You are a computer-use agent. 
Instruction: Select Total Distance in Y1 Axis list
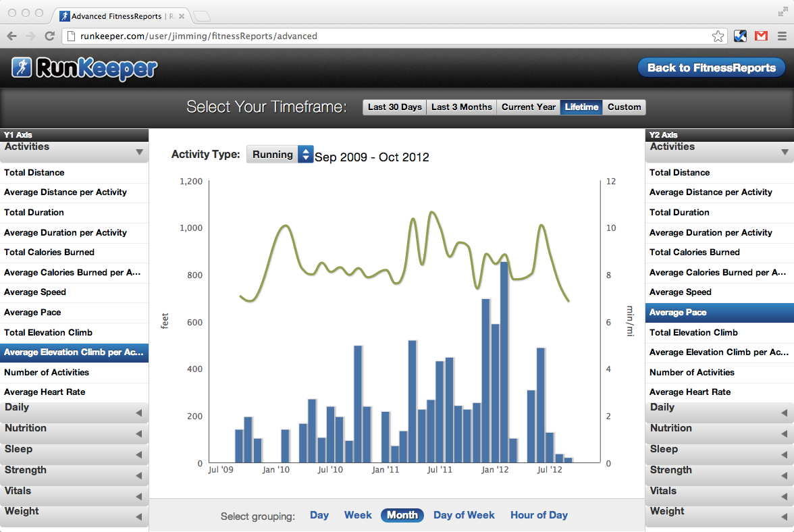coord(74,173)
